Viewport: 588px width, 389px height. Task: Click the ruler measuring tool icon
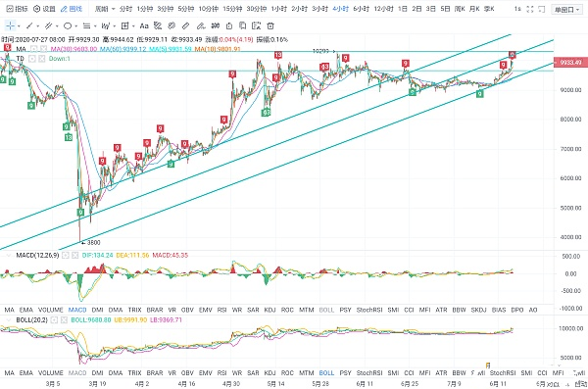click(x=186, y=25)
